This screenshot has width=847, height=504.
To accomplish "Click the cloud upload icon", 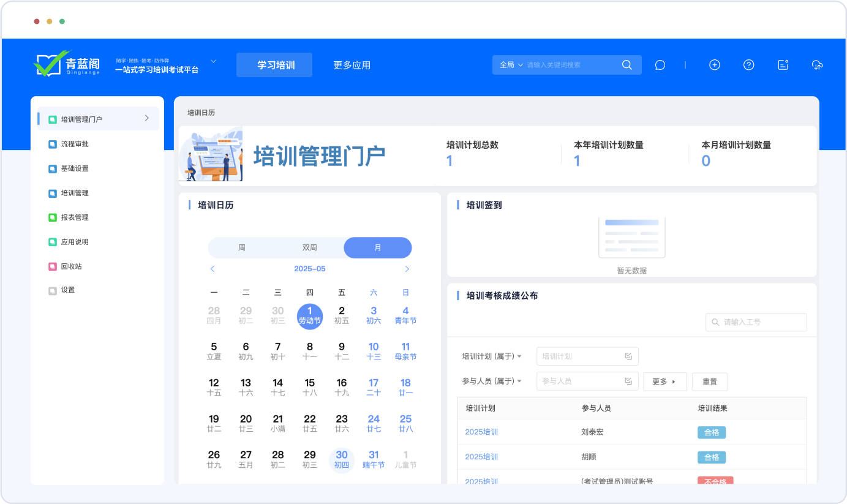I will (817, 65).
